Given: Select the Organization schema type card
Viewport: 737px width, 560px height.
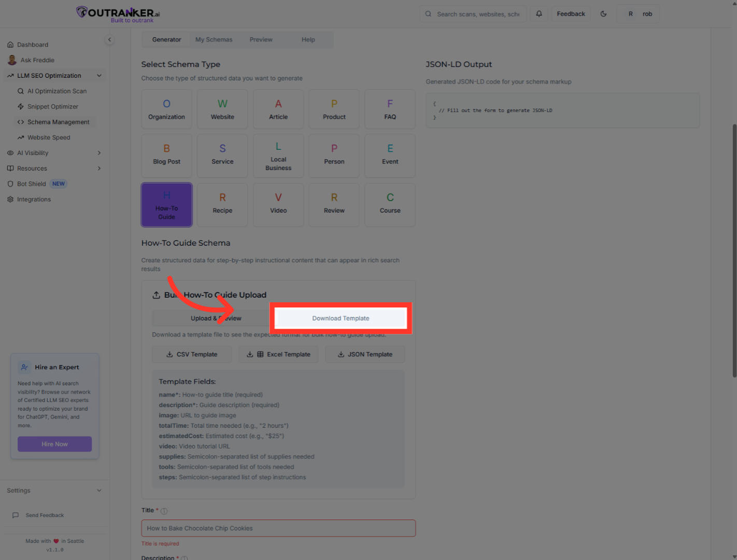Looking at the screenshot, I should click(166, 109).
